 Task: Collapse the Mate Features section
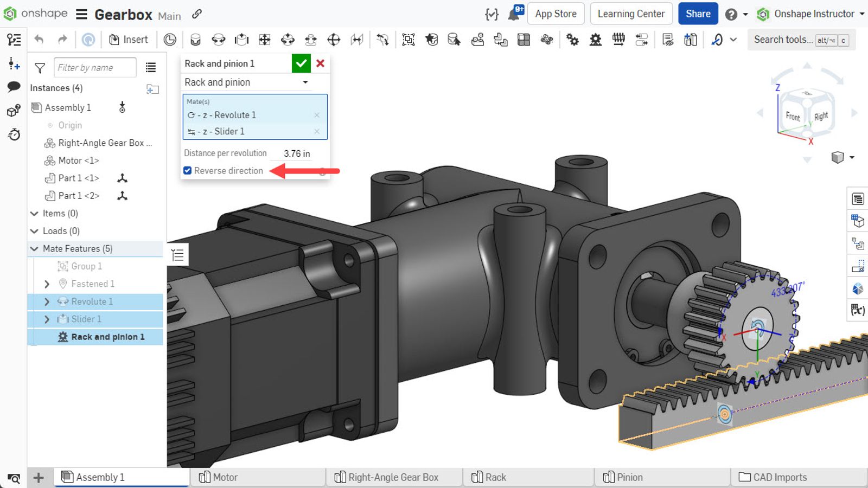(x=34, y=248)
